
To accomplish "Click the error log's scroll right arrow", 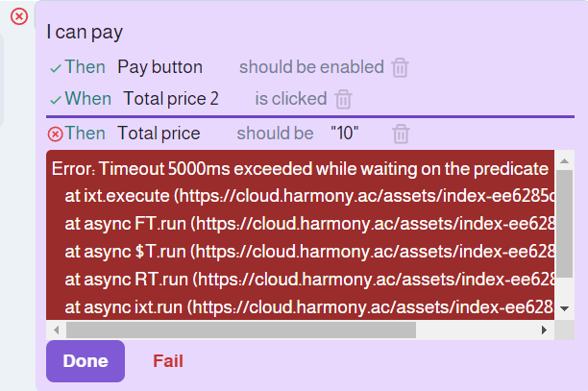I will [544, 330].
